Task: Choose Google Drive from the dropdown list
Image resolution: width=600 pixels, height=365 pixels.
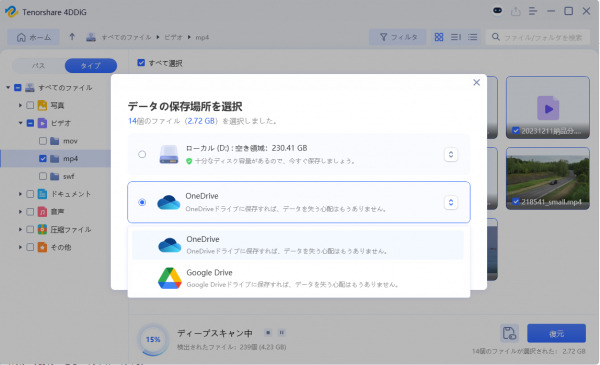Action: click(x=298, y=278)
